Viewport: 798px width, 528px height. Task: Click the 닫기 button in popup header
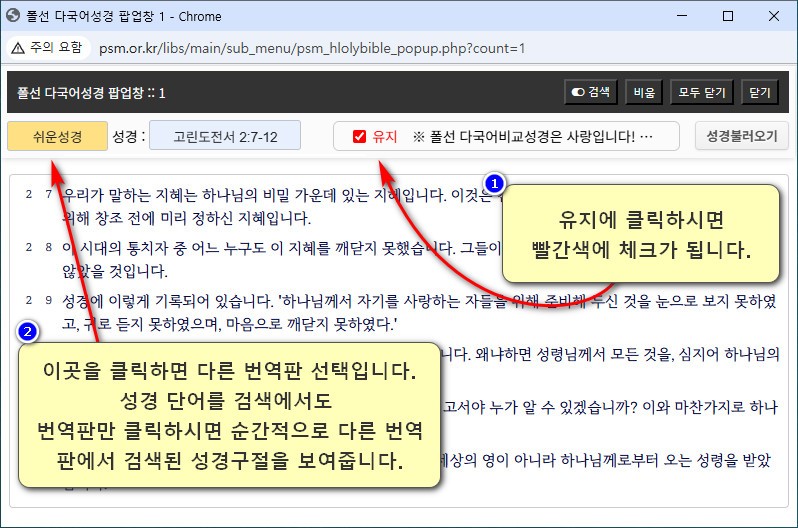click(760, 92)
